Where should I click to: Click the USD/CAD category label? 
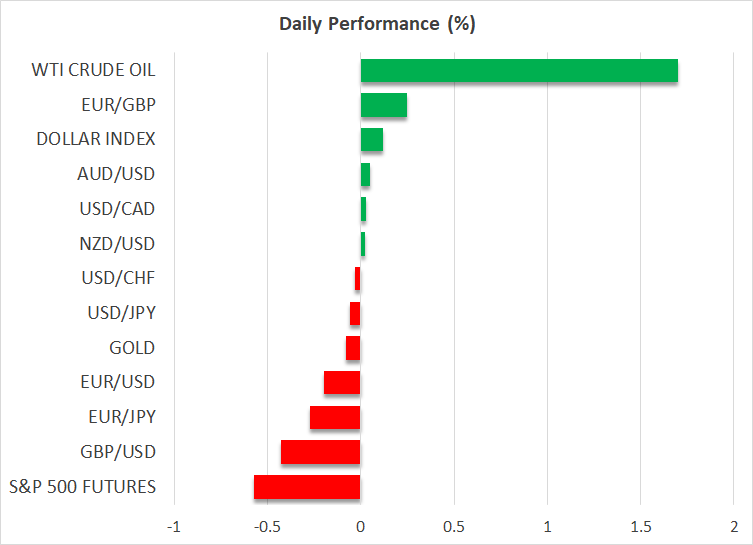117,209
